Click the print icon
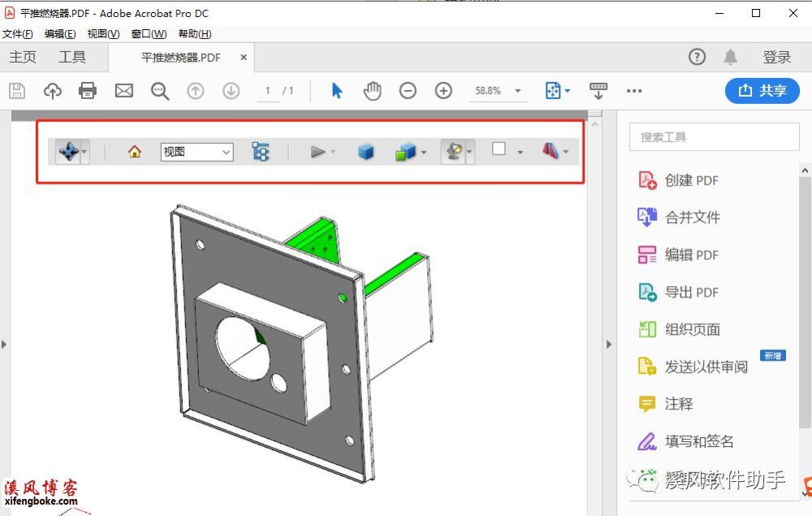 tap(88, 91)
